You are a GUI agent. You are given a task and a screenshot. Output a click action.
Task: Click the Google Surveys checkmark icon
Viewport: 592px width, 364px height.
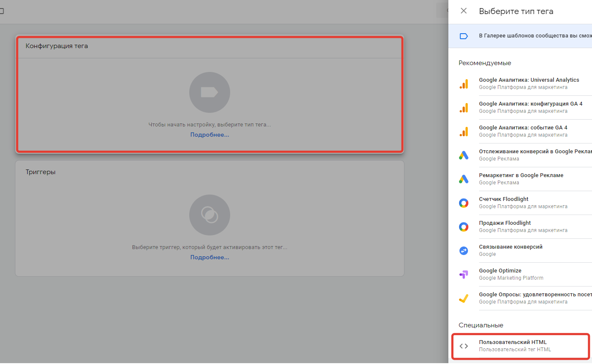coord(464,298)
